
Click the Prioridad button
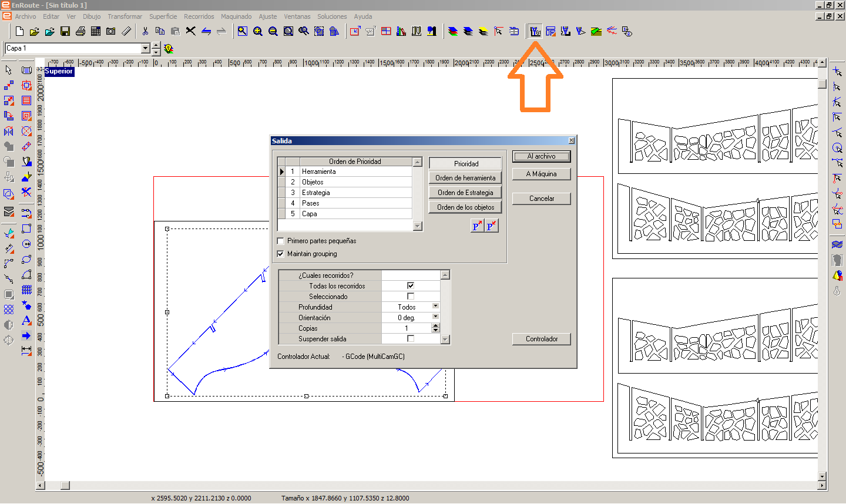[x=465, y=163]
